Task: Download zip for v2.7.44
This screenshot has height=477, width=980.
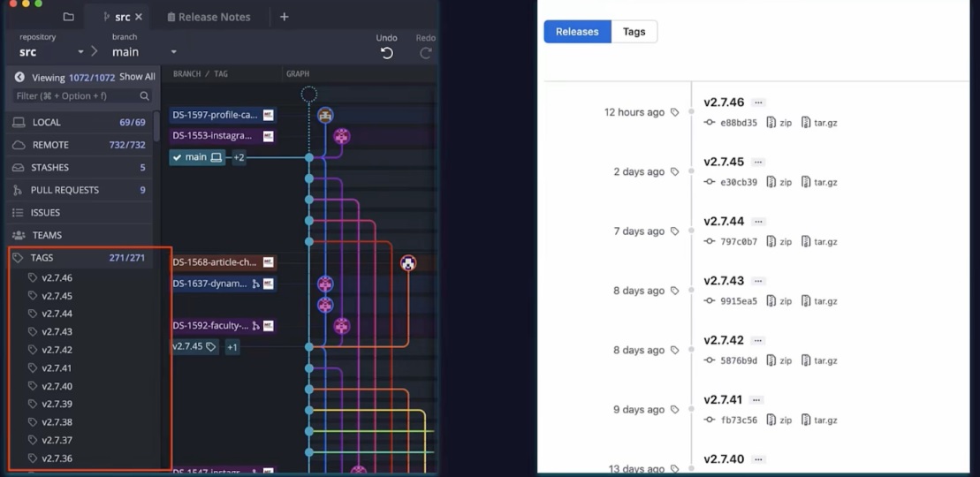Action: point(779,242)
